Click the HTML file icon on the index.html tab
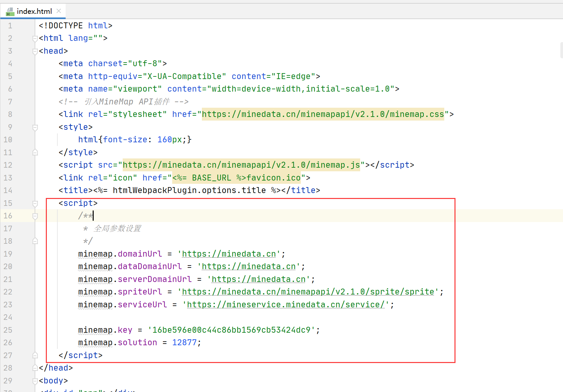This screenshot has width=563, height=392. coord(10,11)
